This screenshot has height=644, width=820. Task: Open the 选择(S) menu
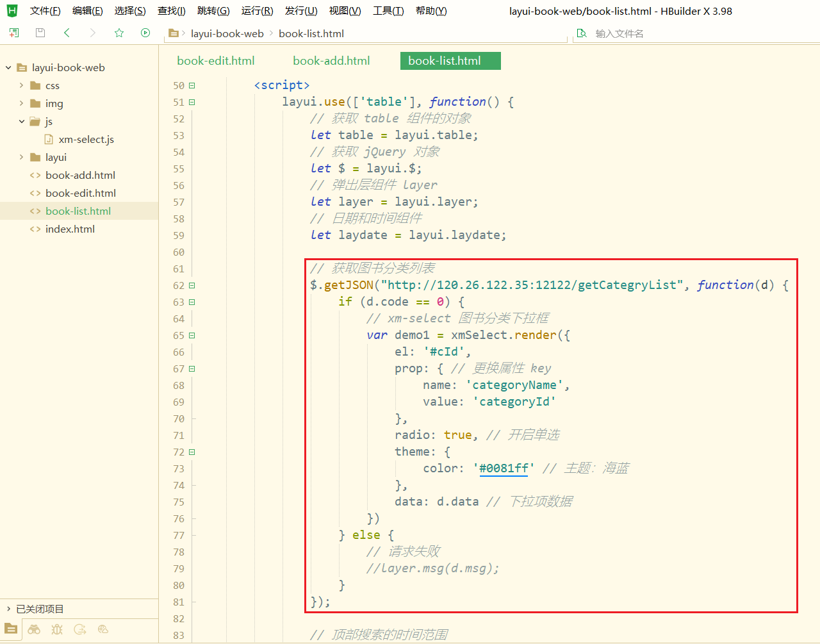130,11
